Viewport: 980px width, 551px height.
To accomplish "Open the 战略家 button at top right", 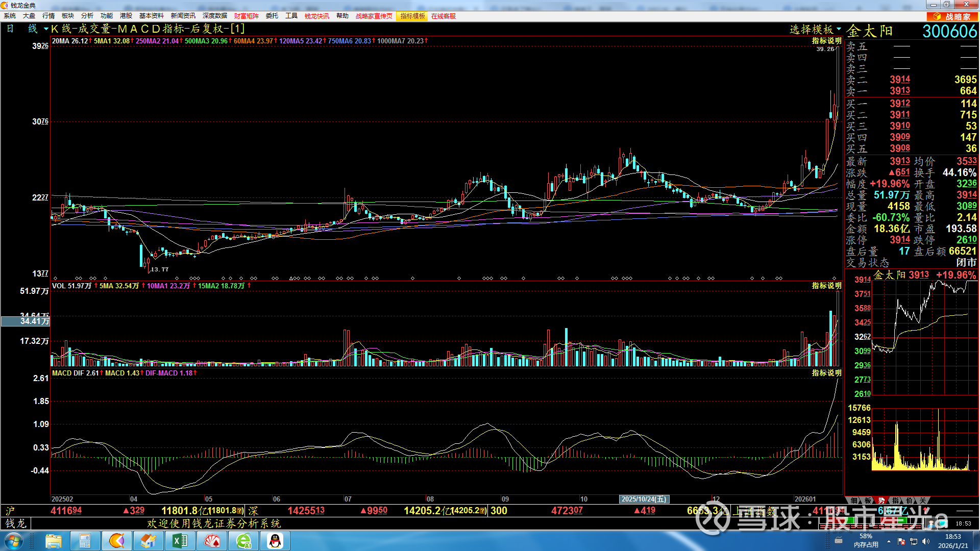I will tap(952, 16).
